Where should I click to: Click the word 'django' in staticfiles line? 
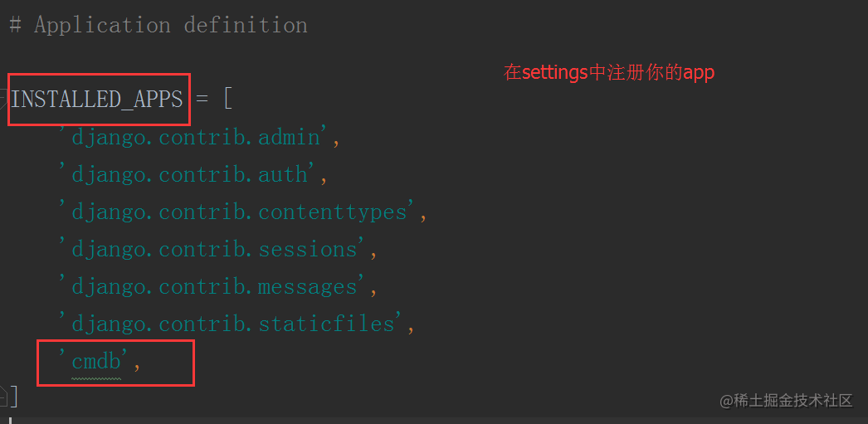[109, 325]
